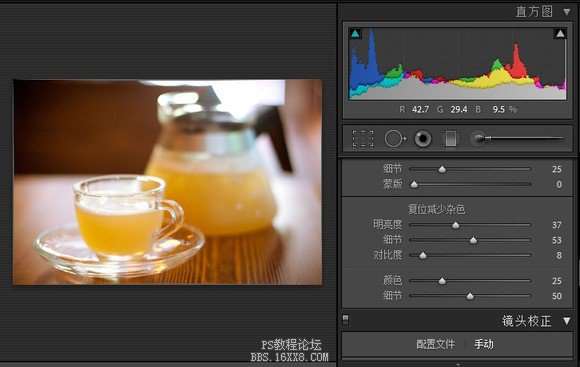580x367 pixels.
Task: Select the Red Eye Correction tool
Action: coord(422,139)
